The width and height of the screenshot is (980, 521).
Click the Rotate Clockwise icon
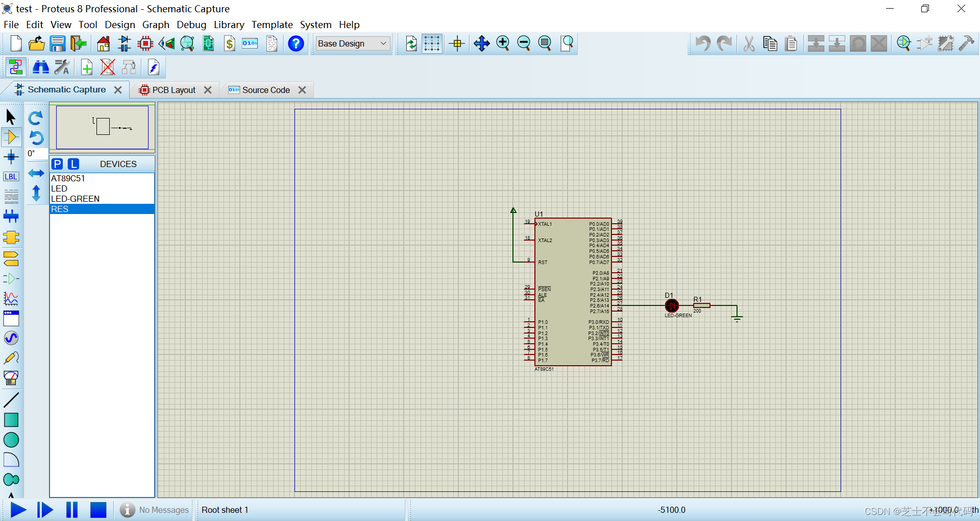coord(35,118)
